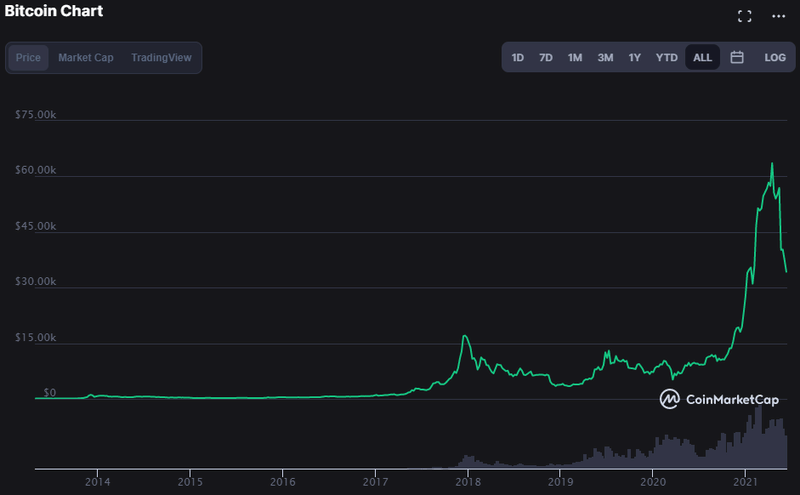
Task: Select the 1Y time range
Action: [634, 58]
